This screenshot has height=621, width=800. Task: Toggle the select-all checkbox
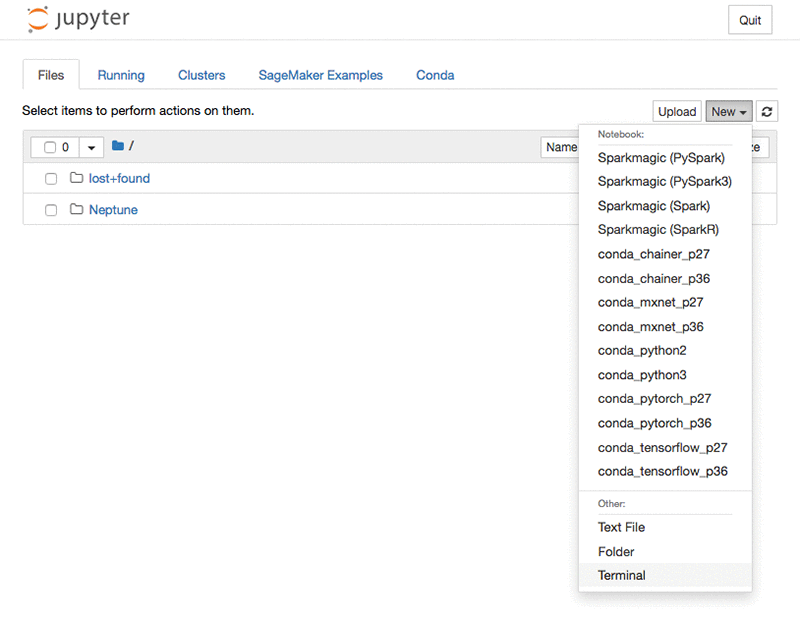pyautogui.click(x=49, y=147)
